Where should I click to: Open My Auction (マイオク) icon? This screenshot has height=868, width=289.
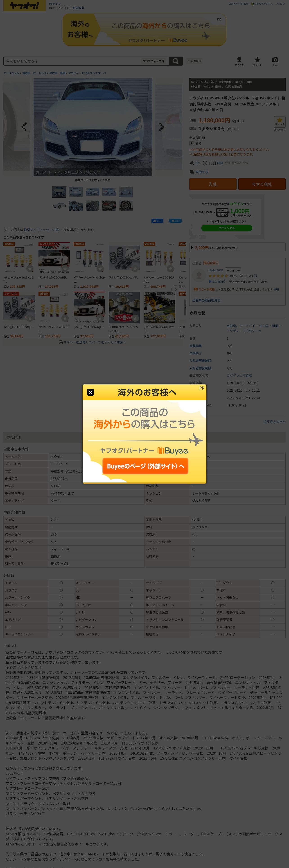tap(239, 61)
